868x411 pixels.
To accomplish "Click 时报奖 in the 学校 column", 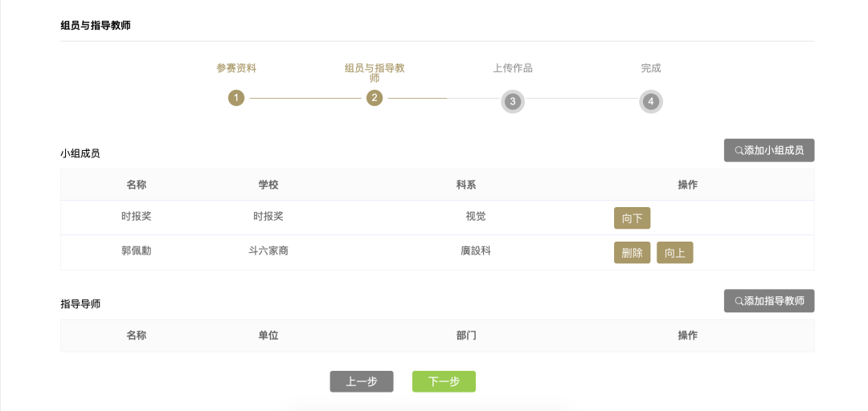I will tap(268, 217).
